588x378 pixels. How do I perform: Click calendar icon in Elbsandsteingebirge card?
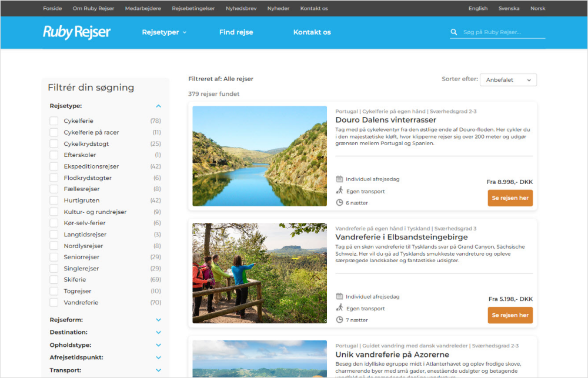[339, 296]
